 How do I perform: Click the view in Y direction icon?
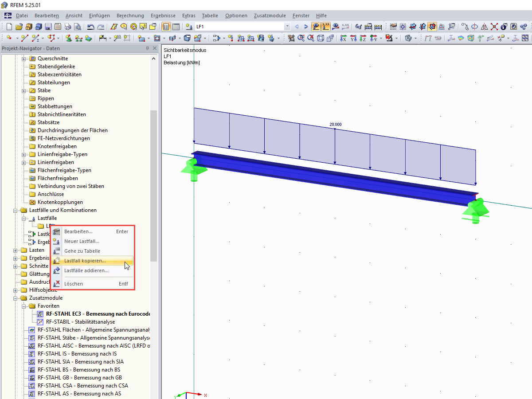[x=353, y=38]
